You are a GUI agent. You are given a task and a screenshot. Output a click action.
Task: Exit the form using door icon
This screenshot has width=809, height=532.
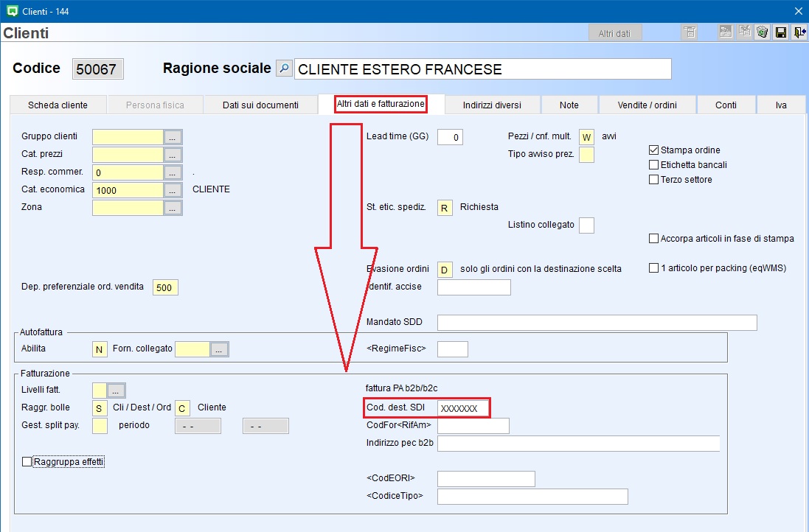(799, 32)
